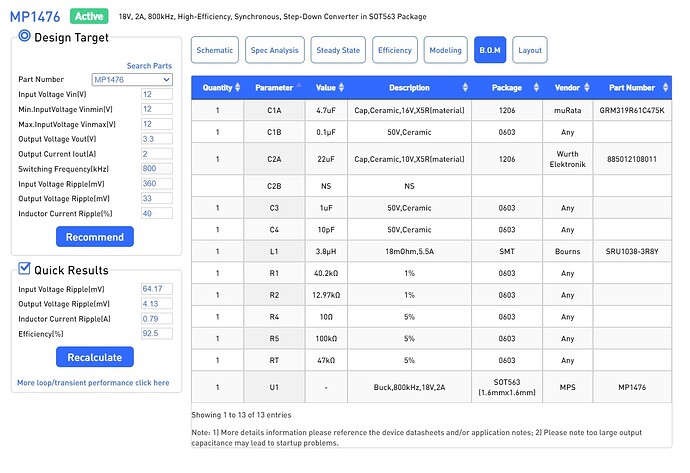
Task: Open the Layout tab
Action: (530, 50)
